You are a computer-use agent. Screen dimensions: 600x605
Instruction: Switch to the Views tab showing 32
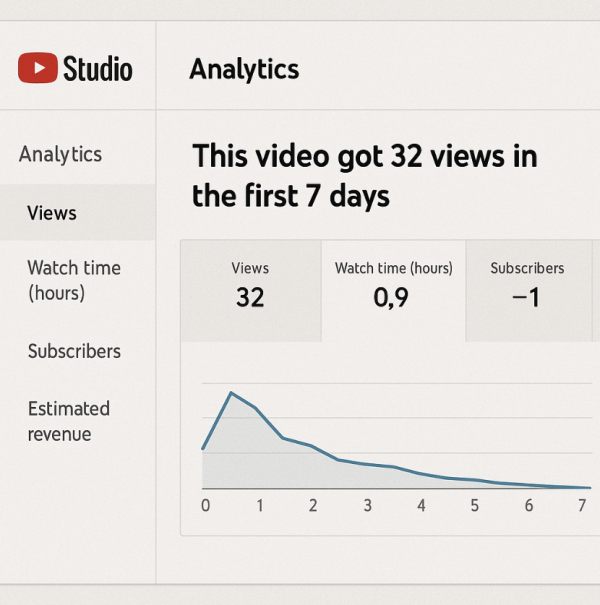250,285
